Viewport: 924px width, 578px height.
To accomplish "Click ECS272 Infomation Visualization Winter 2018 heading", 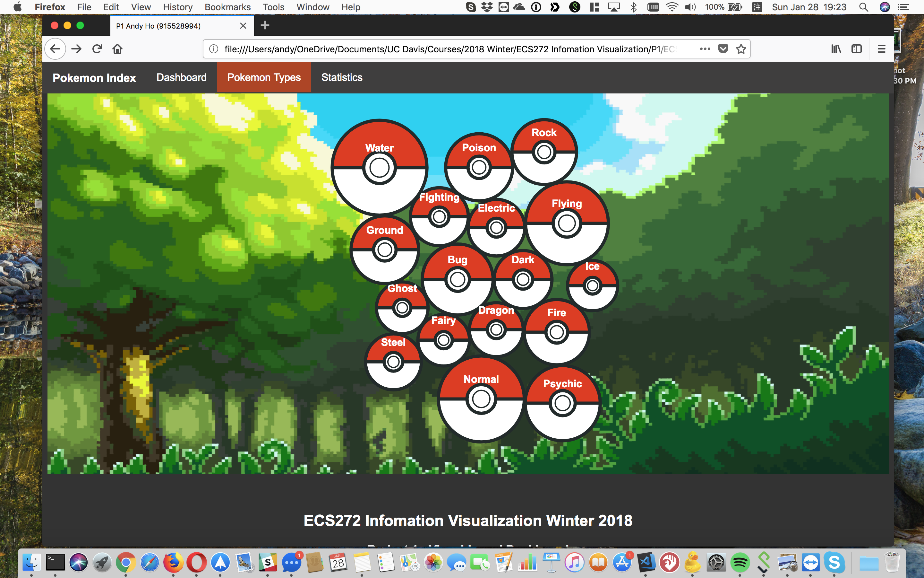I will pyautogui.click(x=468, y=521).
